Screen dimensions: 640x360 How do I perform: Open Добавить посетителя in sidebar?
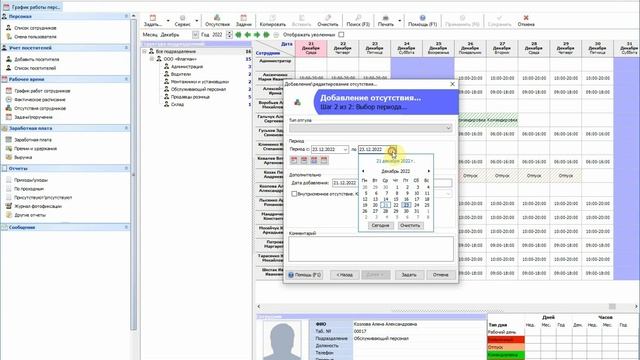(32, 59)
